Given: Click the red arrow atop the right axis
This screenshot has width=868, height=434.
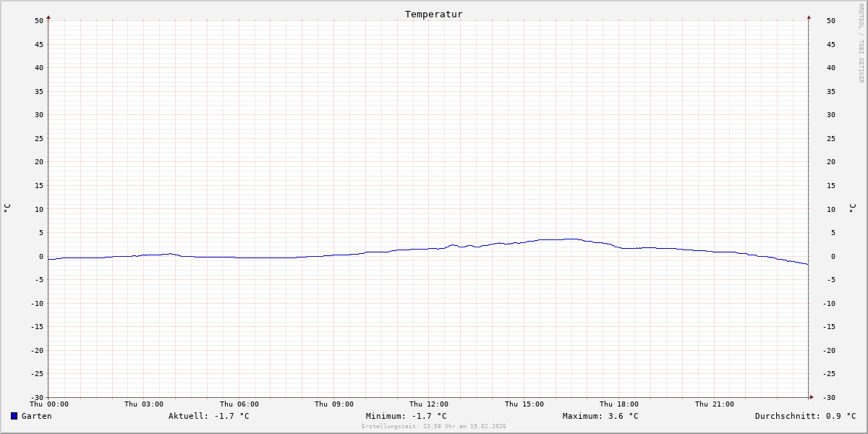Looking at the screenshot, I should (x=809, y=17).
